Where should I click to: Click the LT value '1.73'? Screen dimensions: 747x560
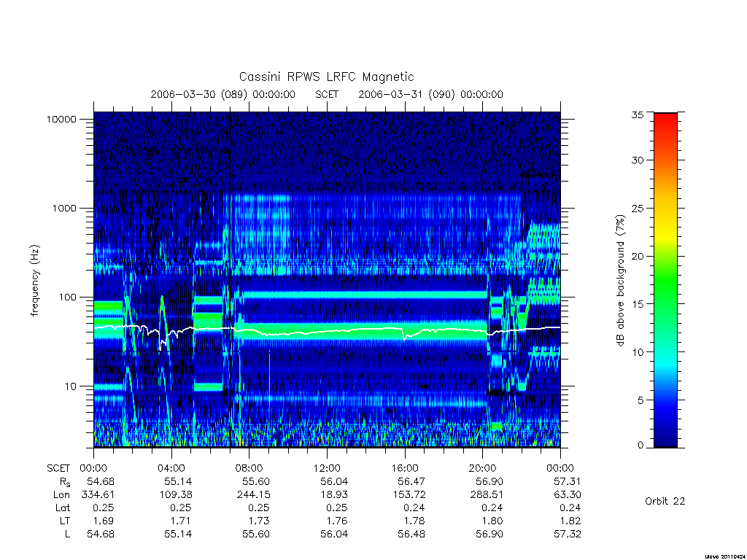point(259,521)
